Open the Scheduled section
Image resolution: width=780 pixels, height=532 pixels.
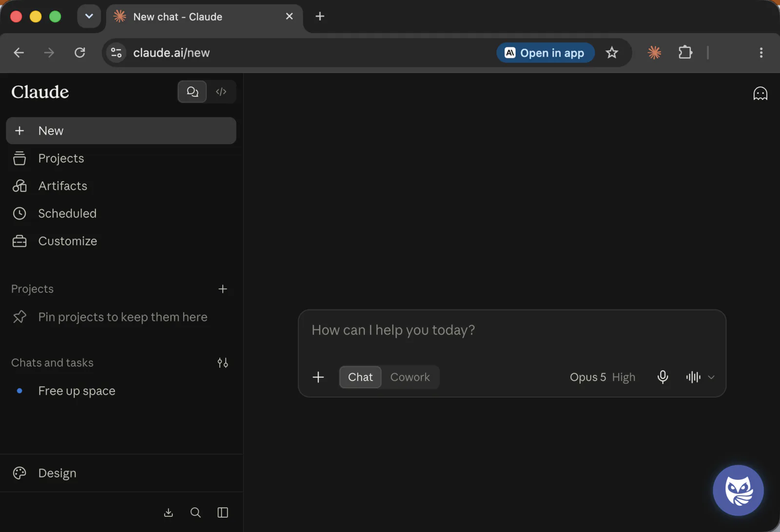click(x=121, y=213)
